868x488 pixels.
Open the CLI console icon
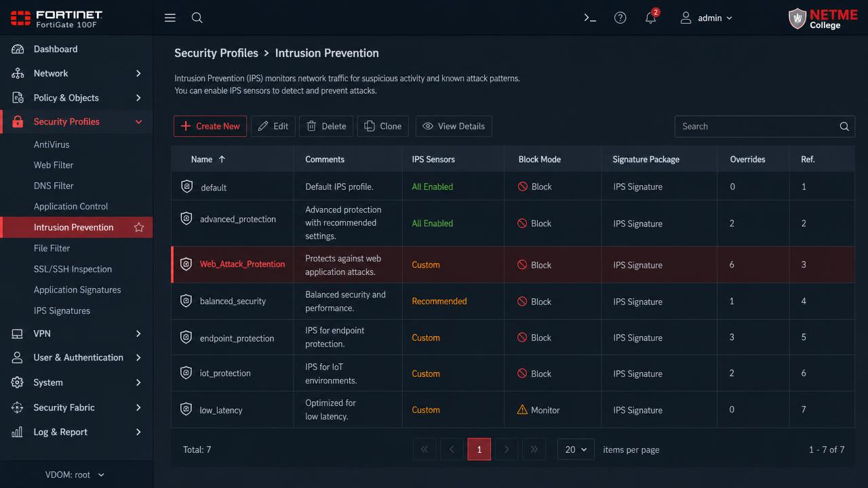590,18
